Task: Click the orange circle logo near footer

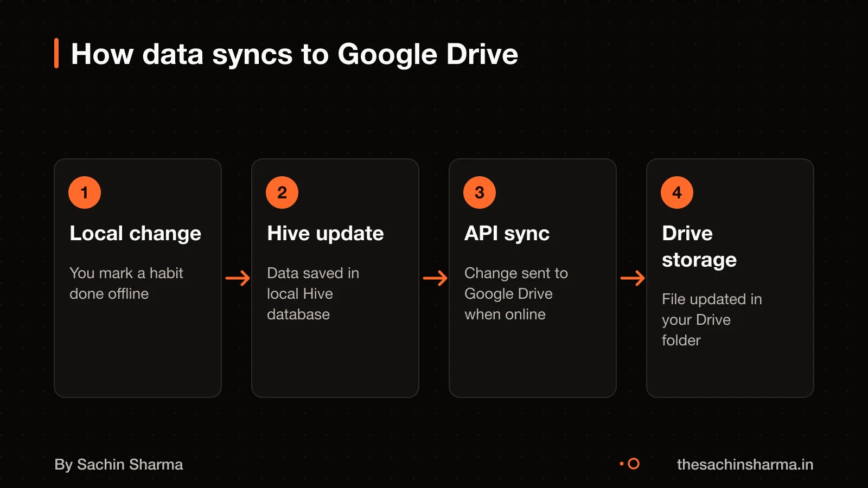Action: tap(630, 464)
